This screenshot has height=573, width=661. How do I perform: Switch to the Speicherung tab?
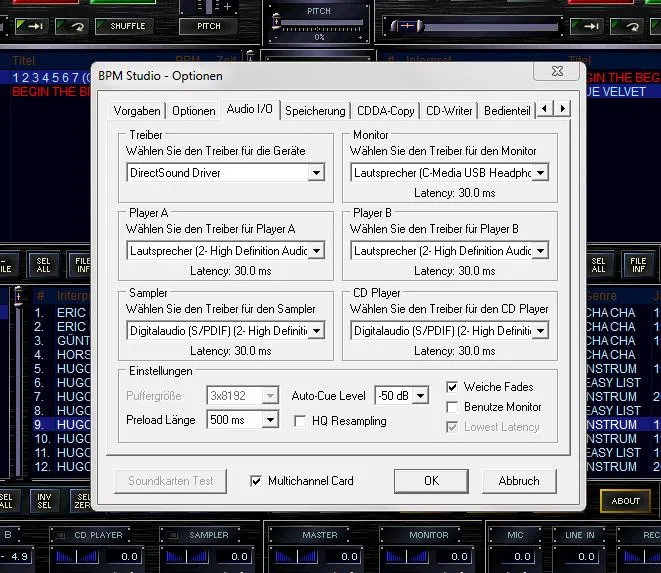tap(315, 110)
